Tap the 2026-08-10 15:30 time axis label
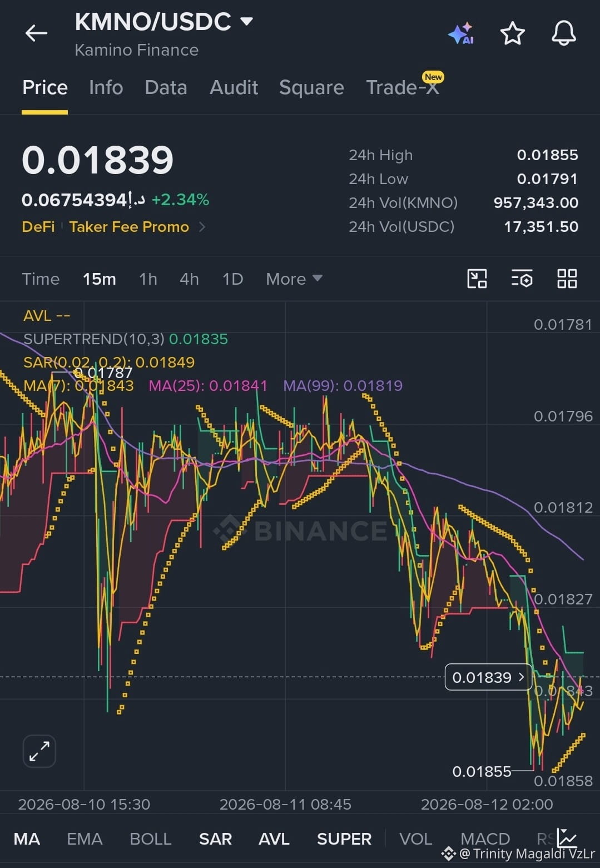 click(84, 804)
